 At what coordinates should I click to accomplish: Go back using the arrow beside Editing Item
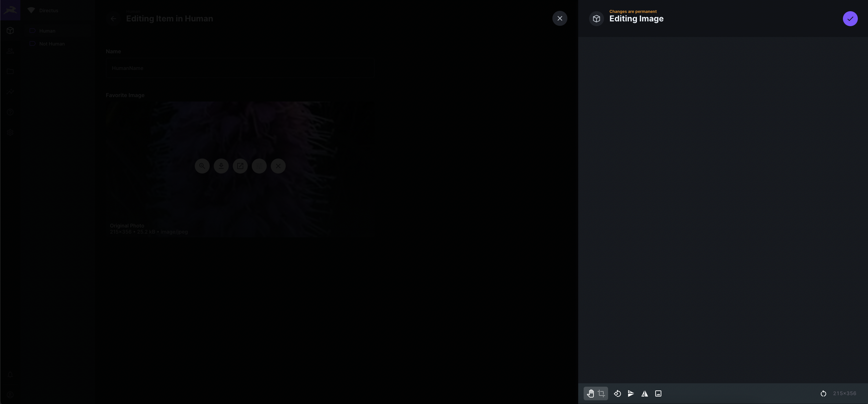pyautogui.click(x=113, y=19)
